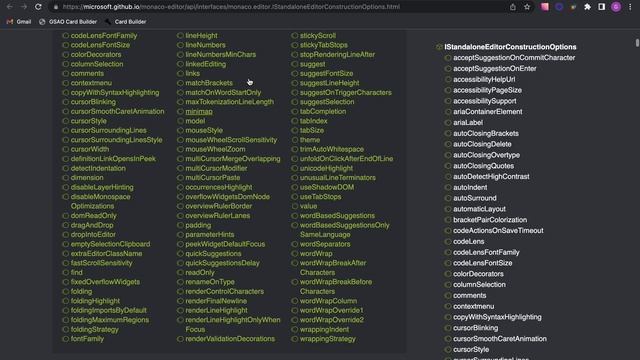This screenshot has height=360, width=640.
Task: Select copyWithSyntaxHighlighting in the sidebar
Action: click(497, 317)
